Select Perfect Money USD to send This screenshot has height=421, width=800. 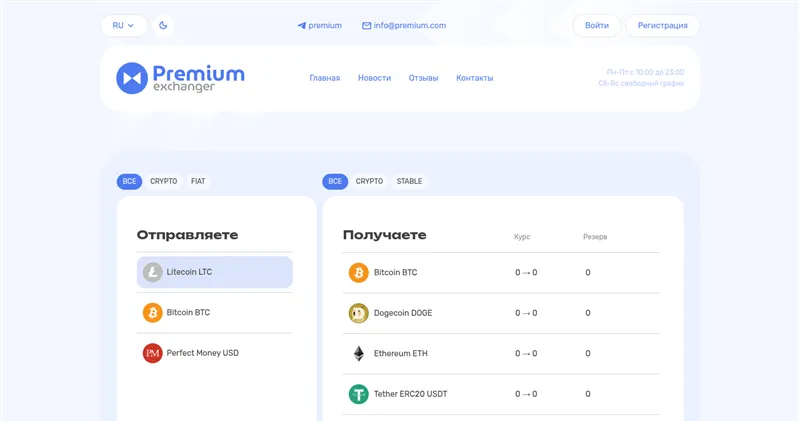[215, 353]
